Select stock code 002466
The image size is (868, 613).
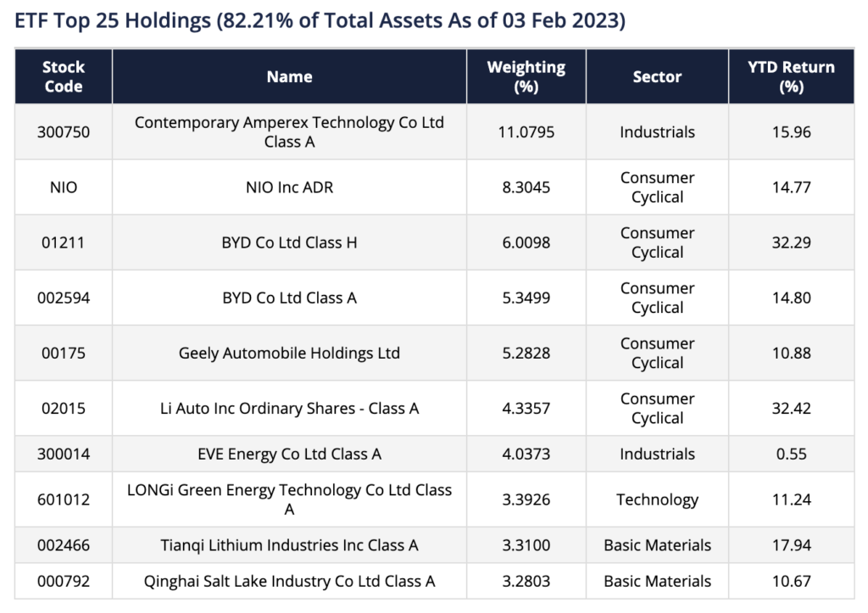coord(64,545)
